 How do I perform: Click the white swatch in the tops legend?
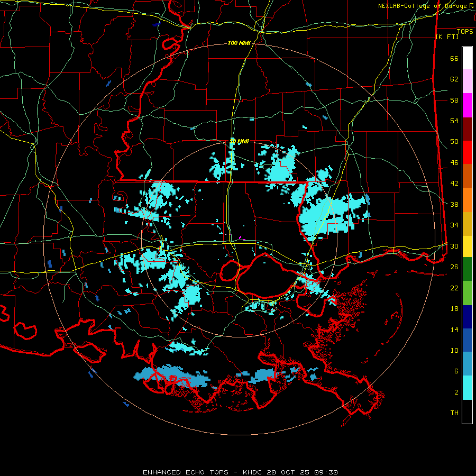click(467, 58)
